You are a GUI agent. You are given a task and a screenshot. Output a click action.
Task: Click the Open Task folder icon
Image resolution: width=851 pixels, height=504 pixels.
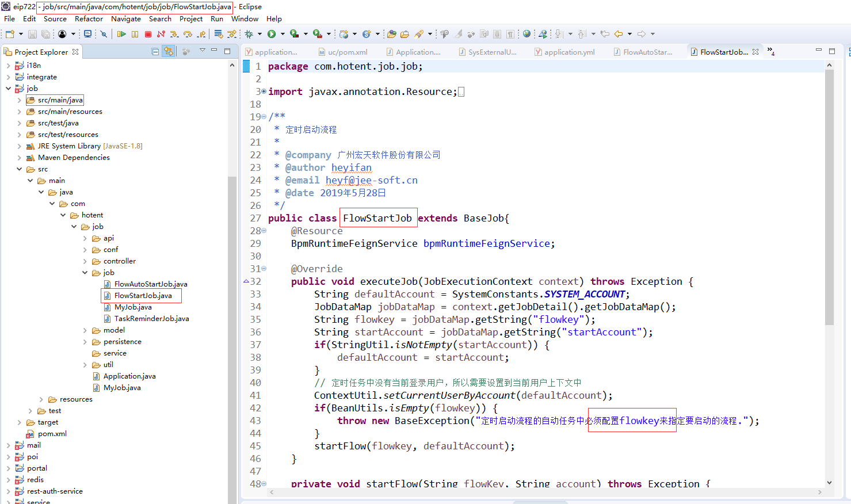click(405, 35)
